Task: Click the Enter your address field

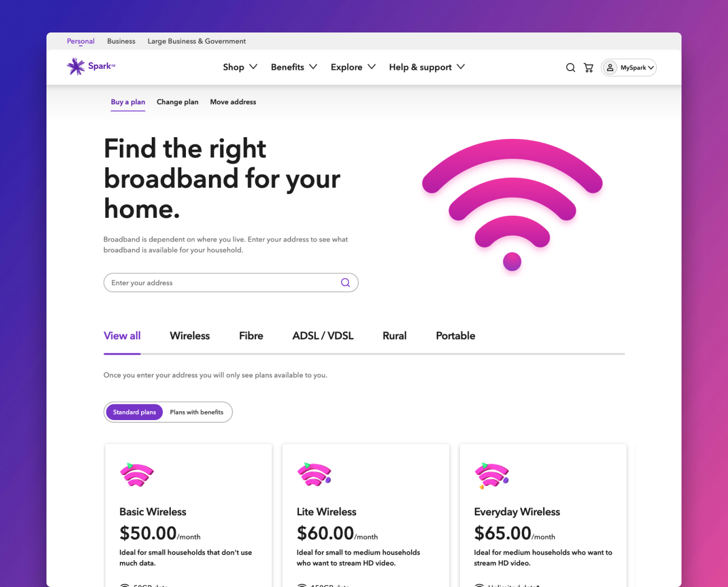Action: (x=231, y=282)
